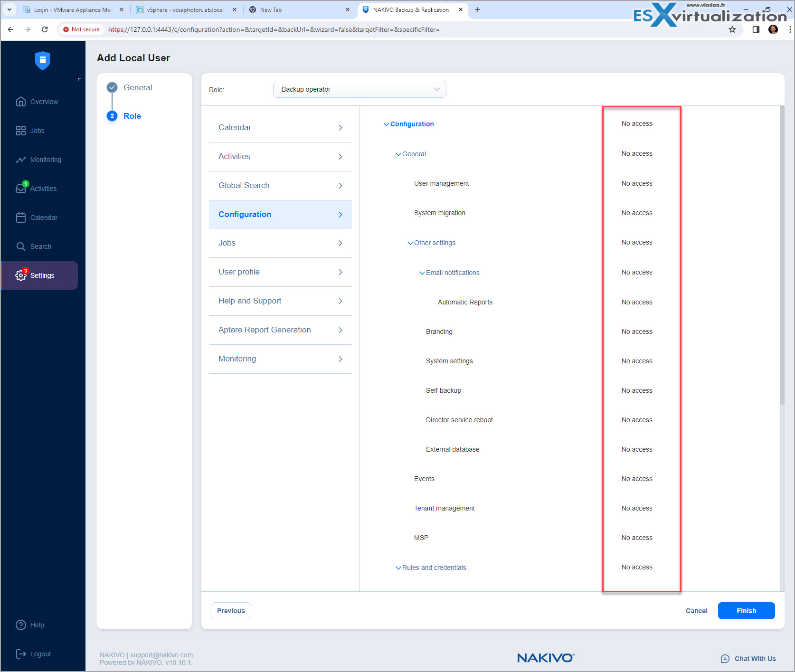Open the Jobs grid icon in sidebar
This screenshot has height=672, width=795.
coord(20,131)
